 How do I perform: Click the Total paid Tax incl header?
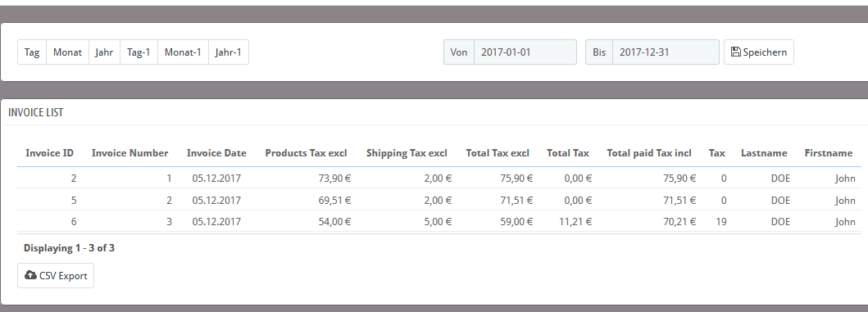[x=649, y=153]
